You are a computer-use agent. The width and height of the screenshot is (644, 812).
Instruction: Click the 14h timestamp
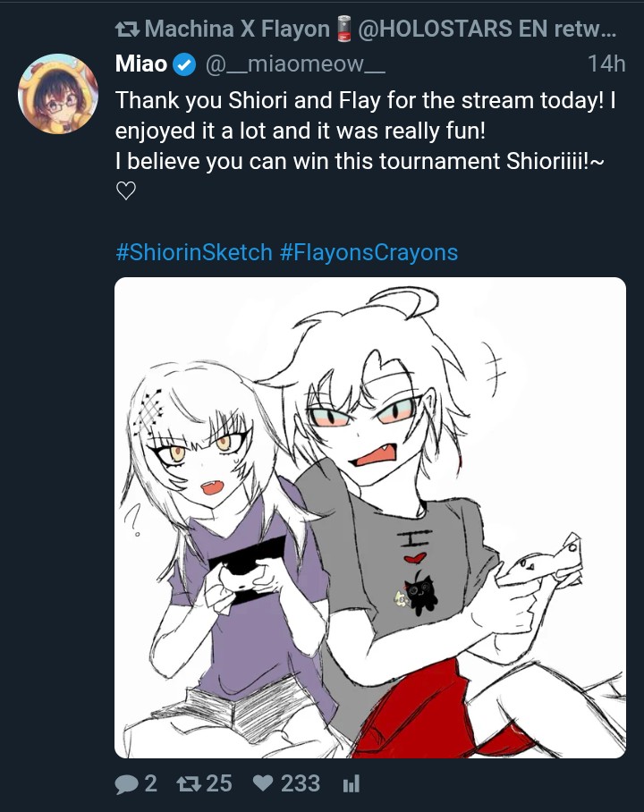[x=606, y=64]
